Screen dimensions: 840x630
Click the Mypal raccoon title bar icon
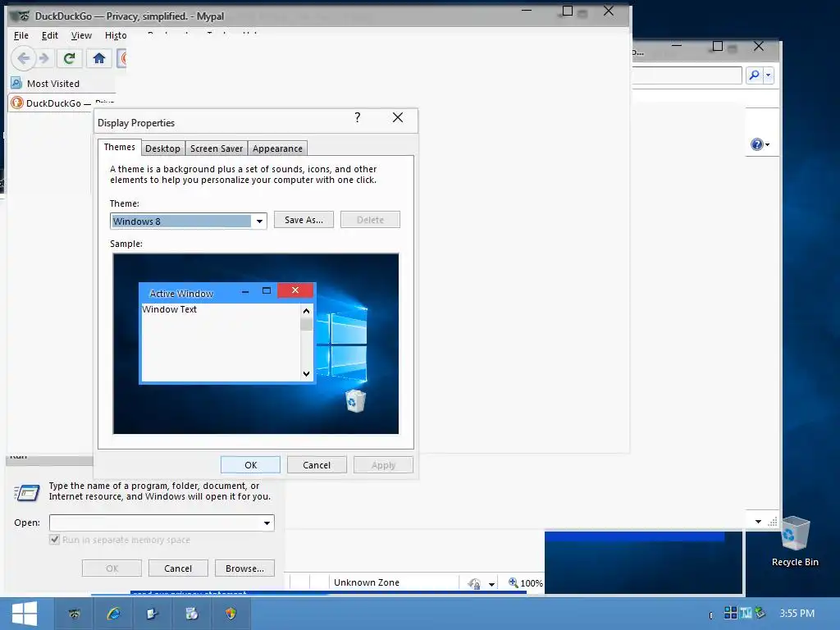pyautogui.click(x=21, y=16)
